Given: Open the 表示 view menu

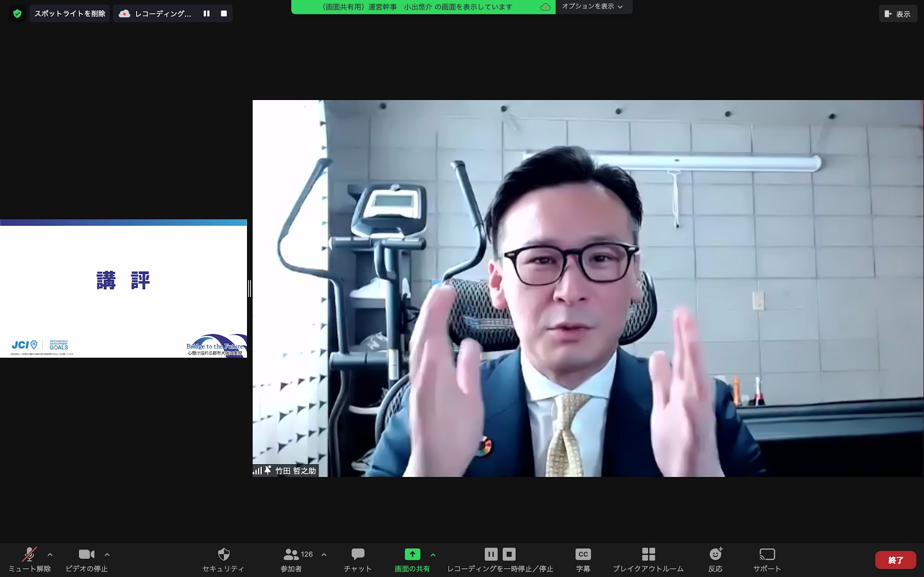Looking at the screenshot, I should (897, 14).
